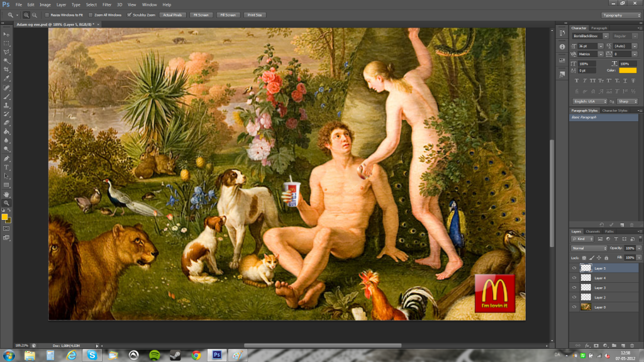Open the font family dropdown
The width and height of the screenshot is (644, 362).
[x=606, y=36]
